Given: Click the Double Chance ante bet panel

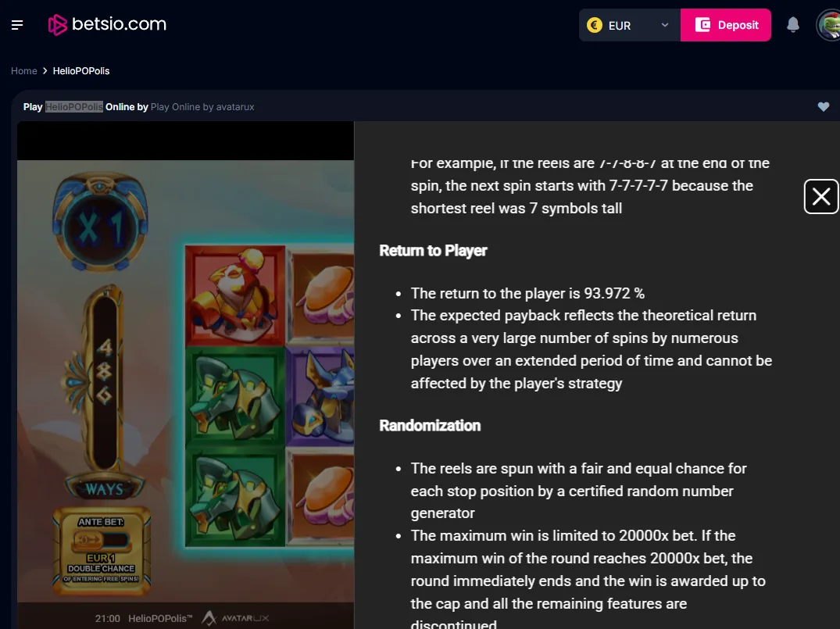Looking at the screenshot, I should (x=102, y=552).
